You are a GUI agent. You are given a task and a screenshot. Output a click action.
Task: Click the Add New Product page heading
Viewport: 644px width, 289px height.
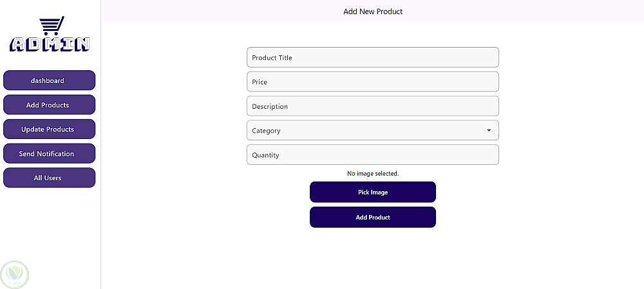372,12
